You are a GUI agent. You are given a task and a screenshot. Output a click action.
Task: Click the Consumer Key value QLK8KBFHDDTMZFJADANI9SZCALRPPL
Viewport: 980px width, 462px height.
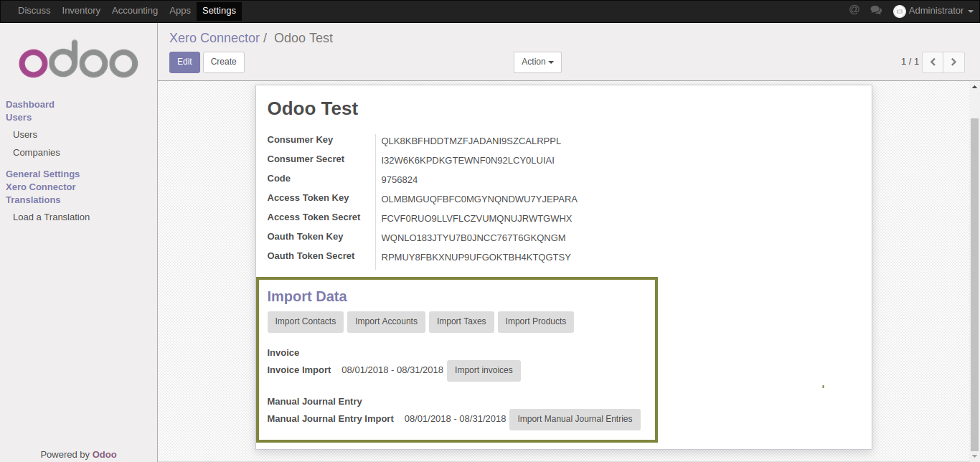pyautogui.click(x=471, y=141)
